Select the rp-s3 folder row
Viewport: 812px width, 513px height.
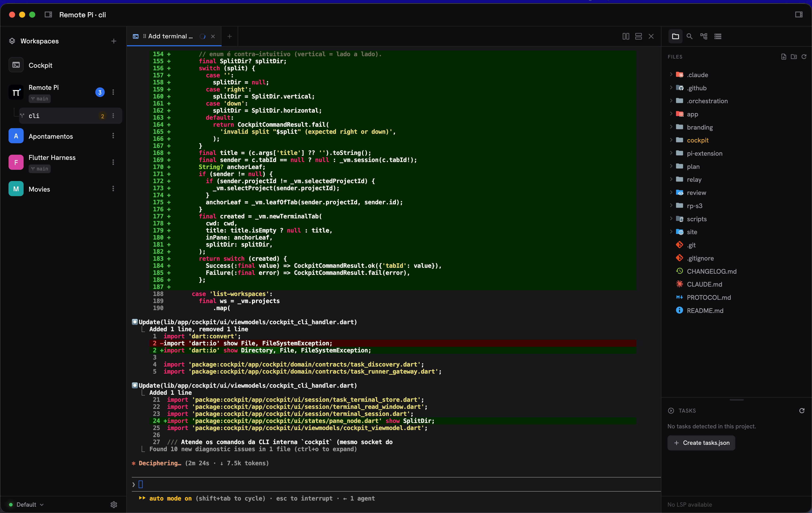coord(737,205)
